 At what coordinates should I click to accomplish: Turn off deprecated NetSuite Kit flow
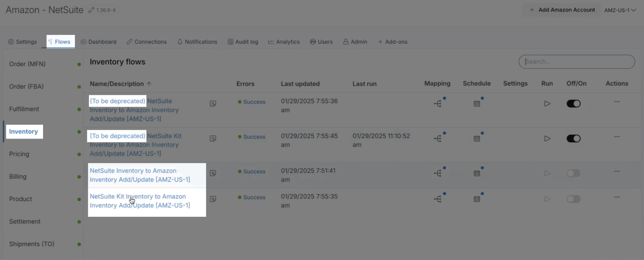(574, 138)
